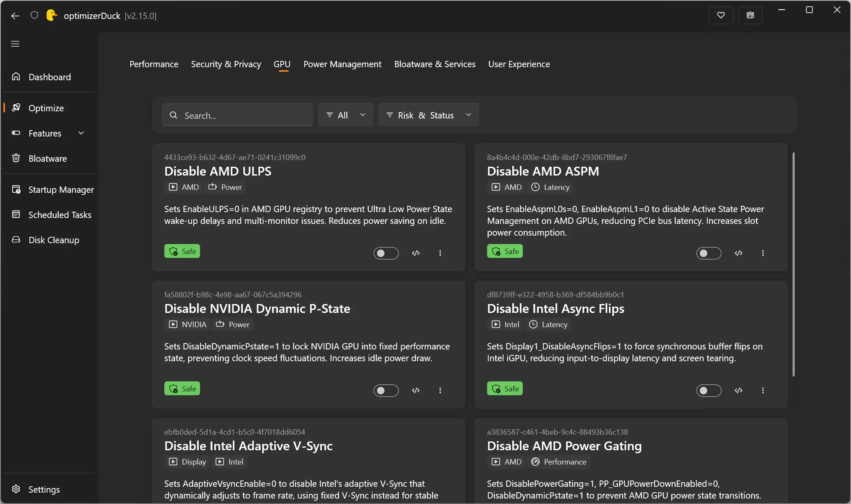Image resolution: width=851 pixels, height=504 pixels.
Task: Click the search magnifier icon
Action: pyautogui.click(x=173, y=115)
